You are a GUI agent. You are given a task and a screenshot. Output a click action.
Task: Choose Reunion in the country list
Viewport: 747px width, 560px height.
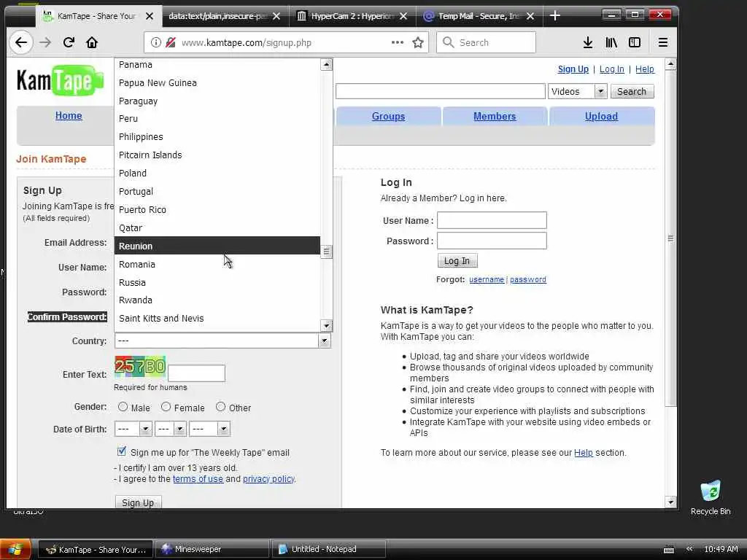tap(217, 246)
